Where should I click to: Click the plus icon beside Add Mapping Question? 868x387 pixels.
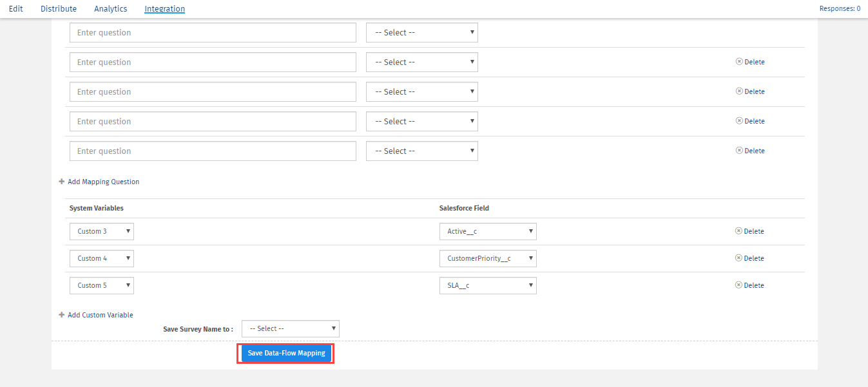click(62, 182)
